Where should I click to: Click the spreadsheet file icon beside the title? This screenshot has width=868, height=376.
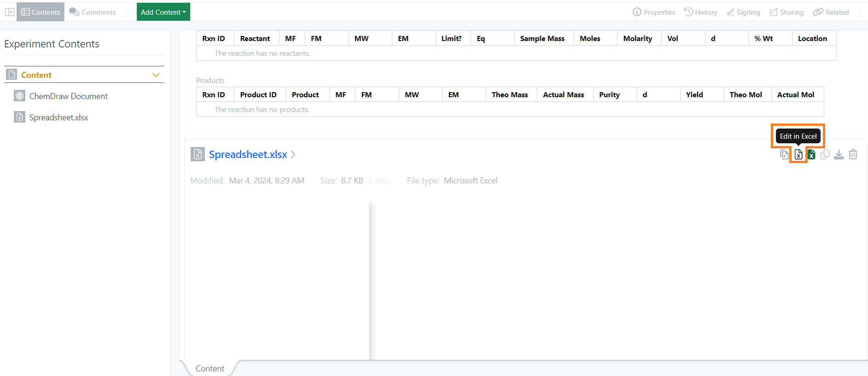click(198, 154)
